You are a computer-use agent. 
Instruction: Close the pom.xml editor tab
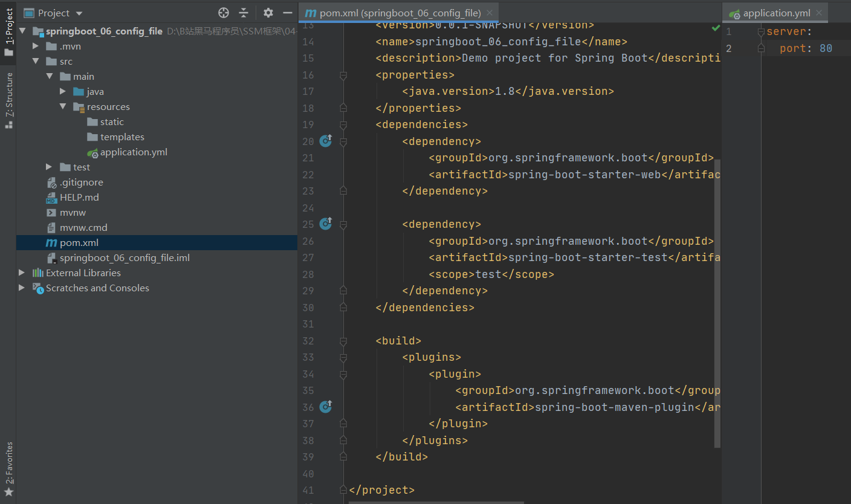click(x=490, y=13)
